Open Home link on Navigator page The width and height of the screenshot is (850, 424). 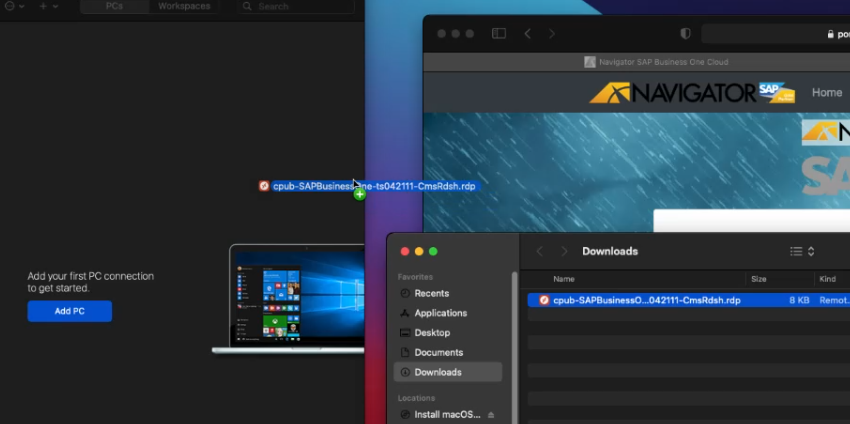tap(827, 93)
